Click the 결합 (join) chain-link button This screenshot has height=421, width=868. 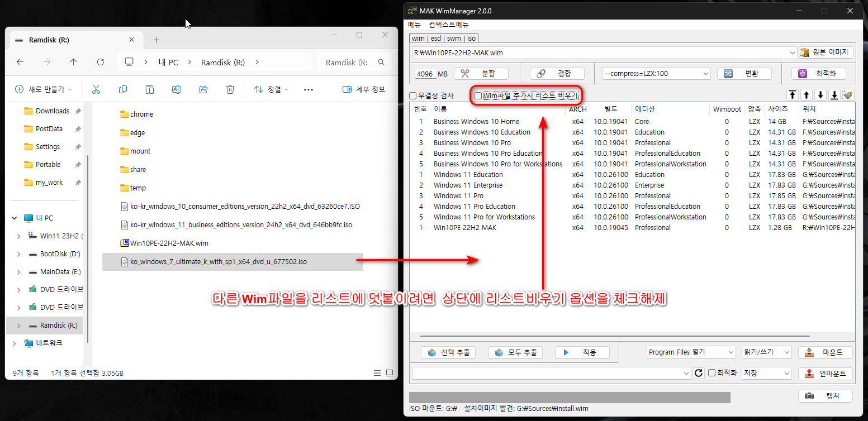[x=557, y=74]
